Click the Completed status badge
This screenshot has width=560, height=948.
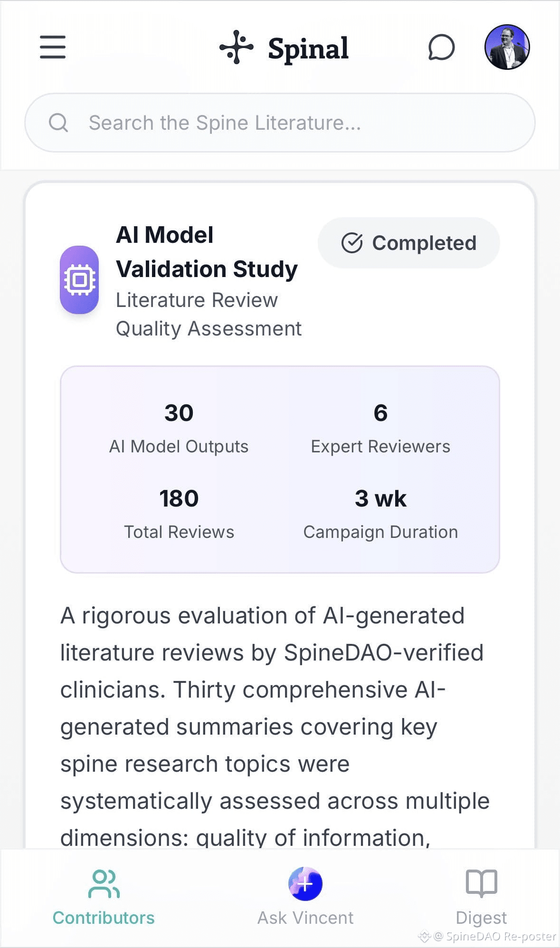tap(408, 243)
